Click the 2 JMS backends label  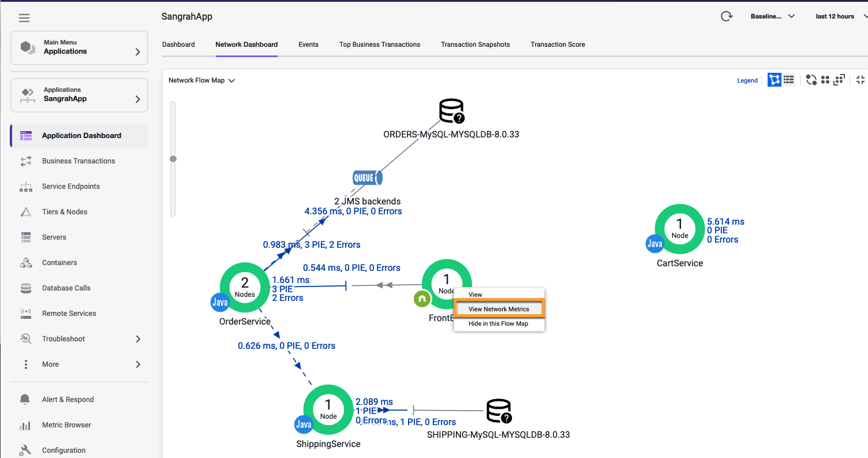pyautogui.click(x=367, y=202)
